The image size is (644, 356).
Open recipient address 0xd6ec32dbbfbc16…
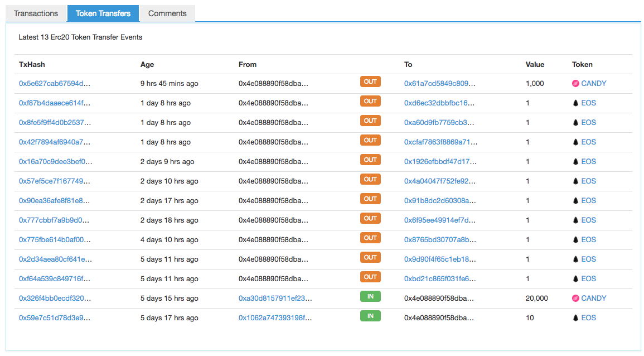(439, 103)
